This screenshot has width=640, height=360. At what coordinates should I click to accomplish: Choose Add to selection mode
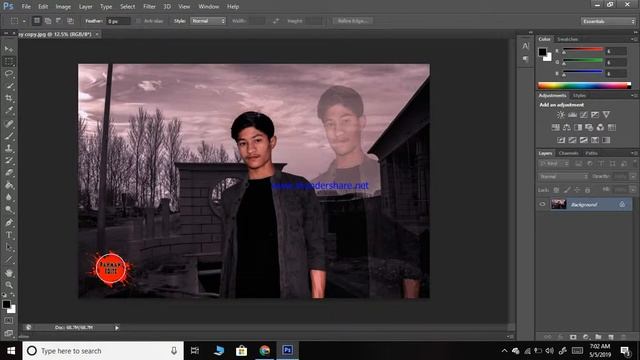(x=48, y=21)
